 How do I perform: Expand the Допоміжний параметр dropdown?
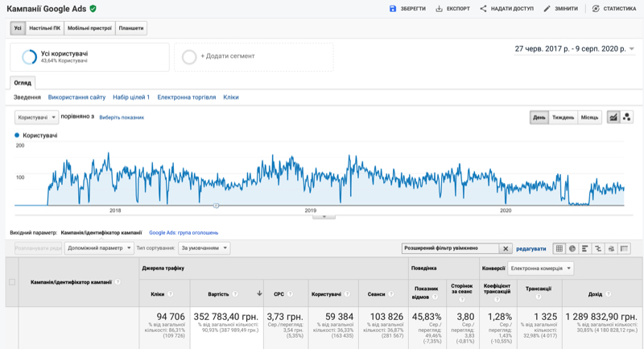click(98, 248)
